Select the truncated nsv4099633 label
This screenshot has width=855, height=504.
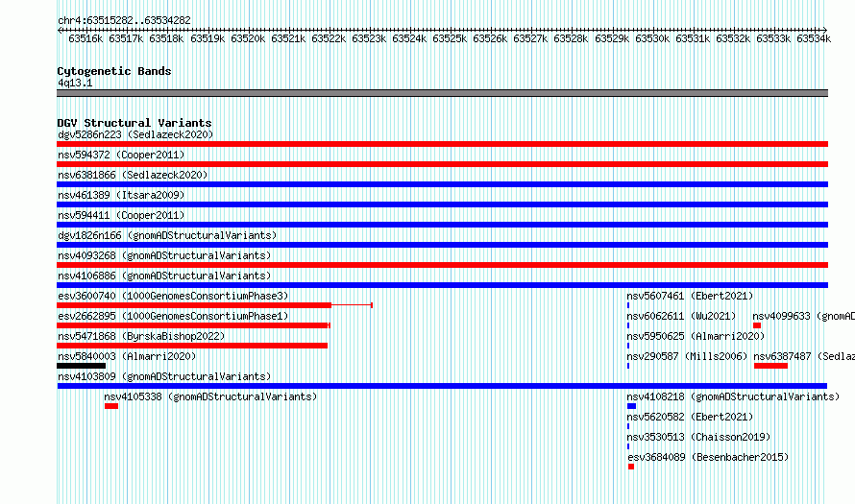tap(804, 316)
